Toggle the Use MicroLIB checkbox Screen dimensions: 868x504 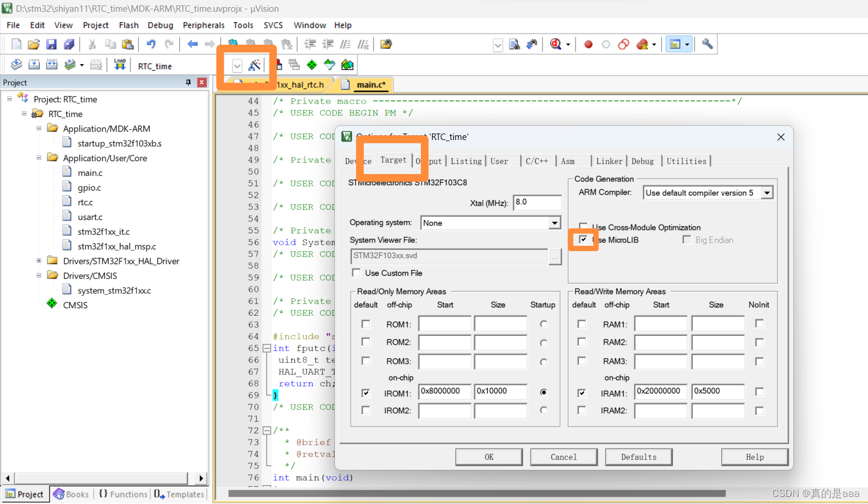[583, 239]
